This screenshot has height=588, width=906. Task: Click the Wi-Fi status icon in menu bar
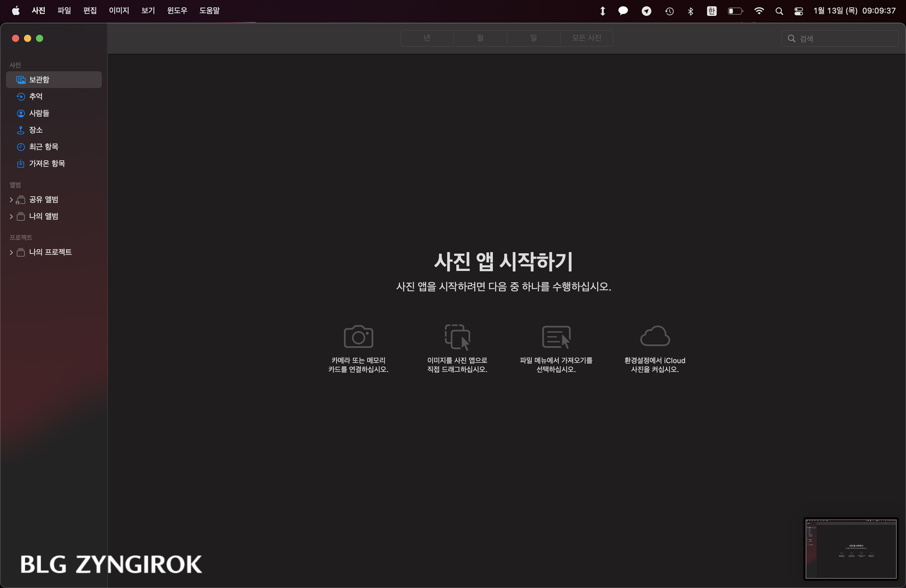tap(759, 10)
